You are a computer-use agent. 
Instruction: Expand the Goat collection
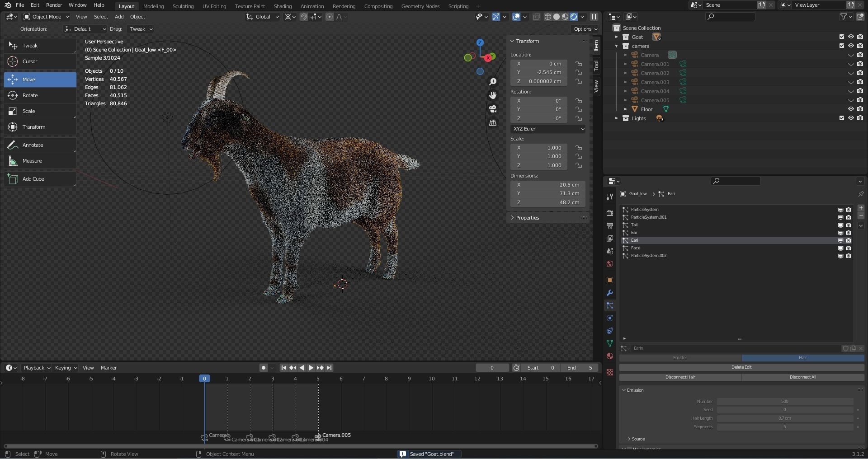pyautogui.click(x=616, y=37)
